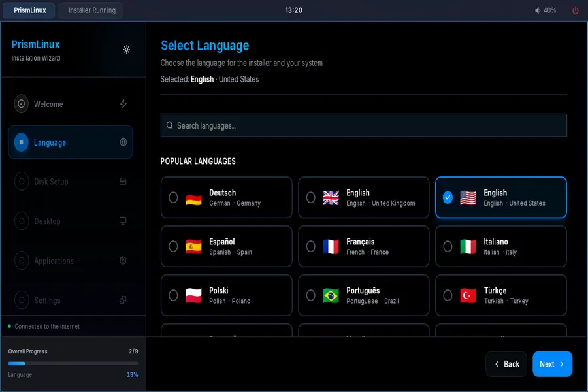Open the Installer Running panel

point(90,10)
